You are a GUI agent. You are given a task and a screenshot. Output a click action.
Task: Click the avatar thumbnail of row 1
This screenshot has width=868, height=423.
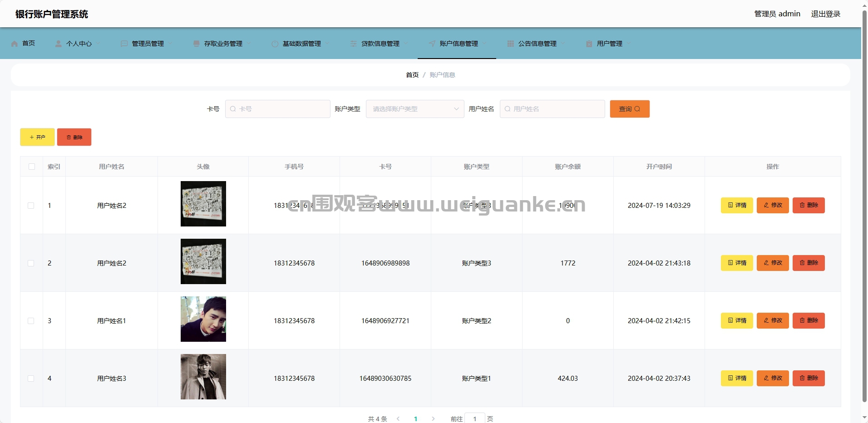pyautogui.click(x=203, y=204)
